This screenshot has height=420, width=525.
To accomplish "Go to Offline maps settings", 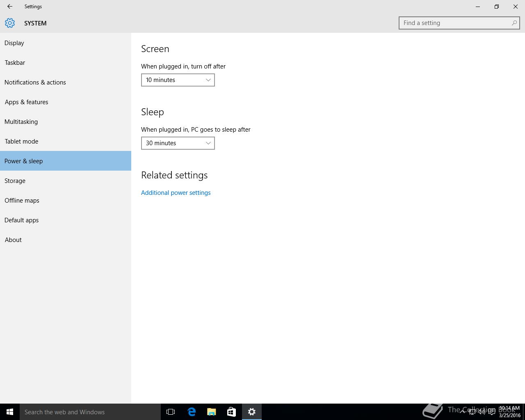I will click(66, 200).
